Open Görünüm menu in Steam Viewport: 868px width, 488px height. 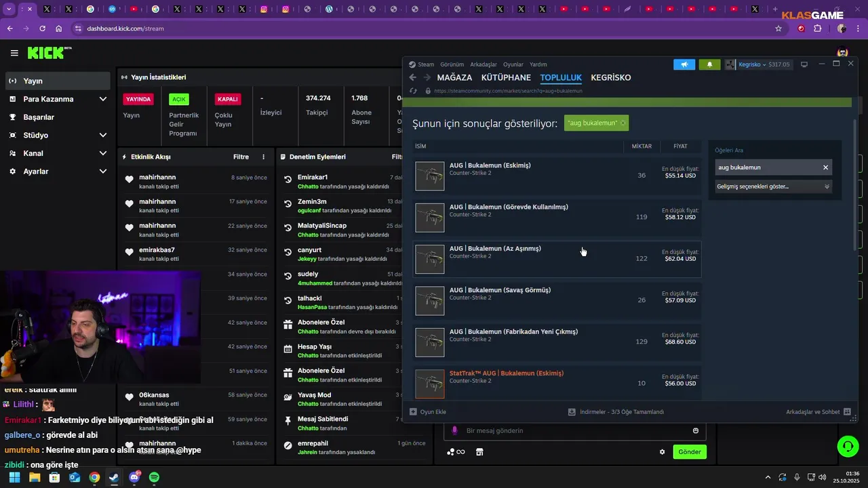pos(452,64)
